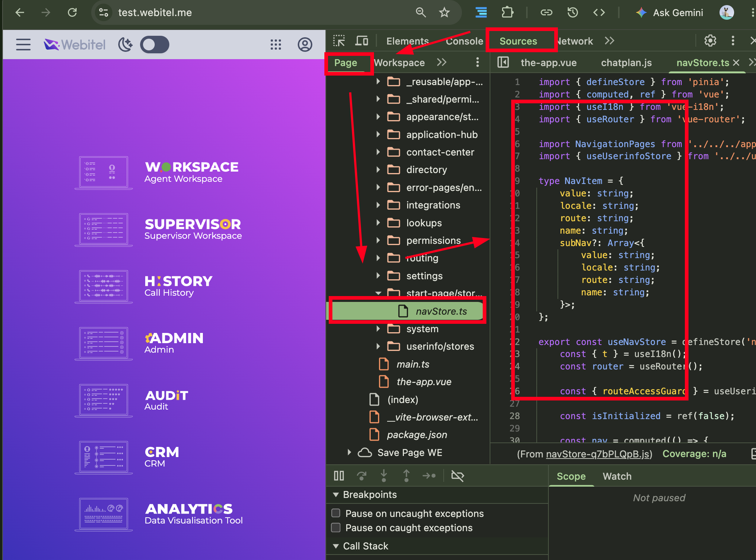Open DevTools settings gear

coord(710,41)
